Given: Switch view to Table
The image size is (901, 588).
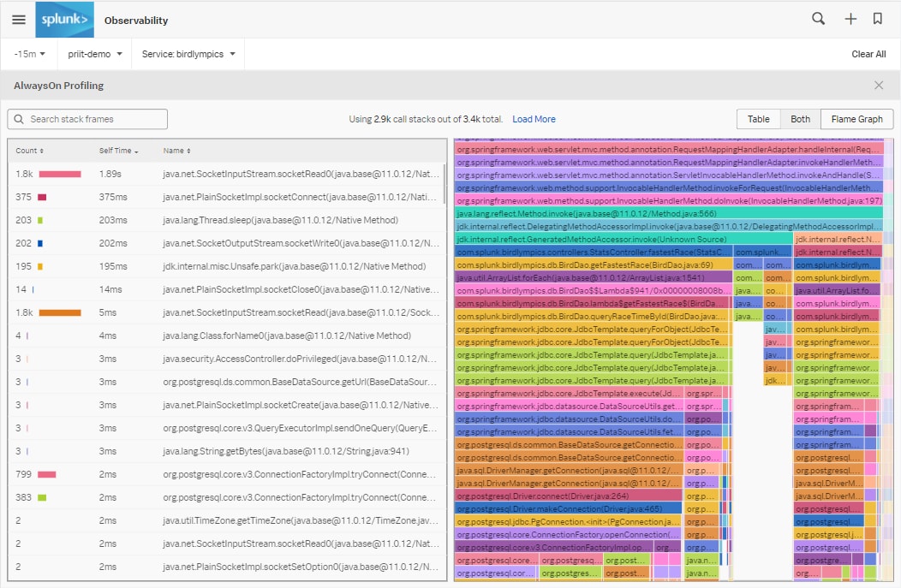Looking at the screenshot, I should tap(759, 119).
